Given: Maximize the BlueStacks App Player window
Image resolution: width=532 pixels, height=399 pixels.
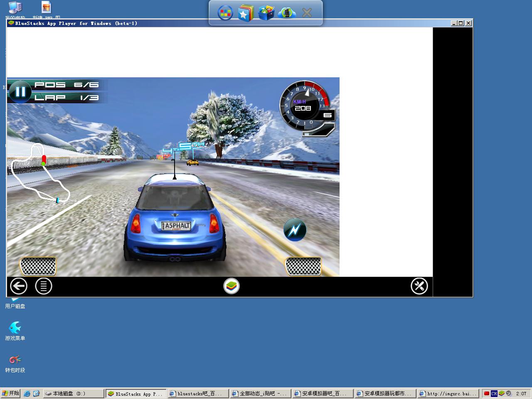Looking at the screenshot, I should pyautogui.click(x=461, y=23).
